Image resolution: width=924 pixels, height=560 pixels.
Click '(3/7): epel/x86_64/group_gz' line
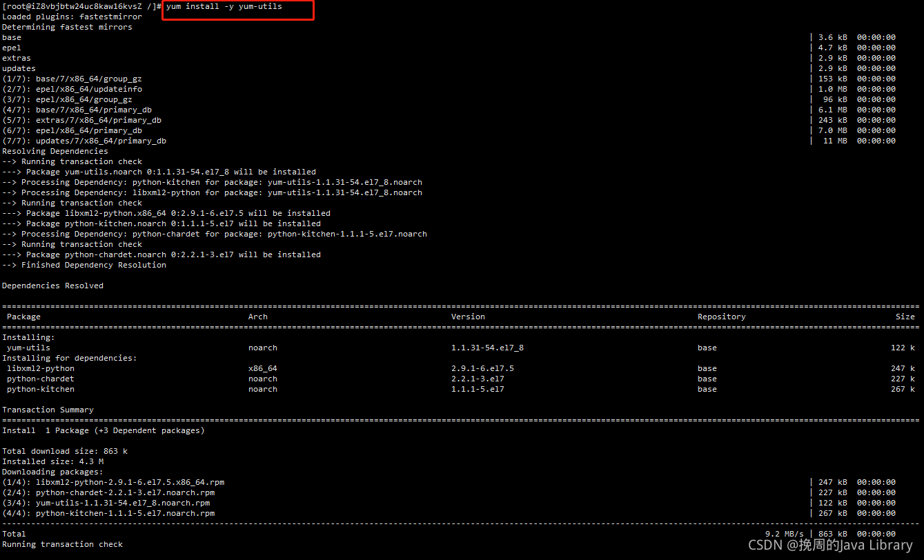tap(67, 99)
